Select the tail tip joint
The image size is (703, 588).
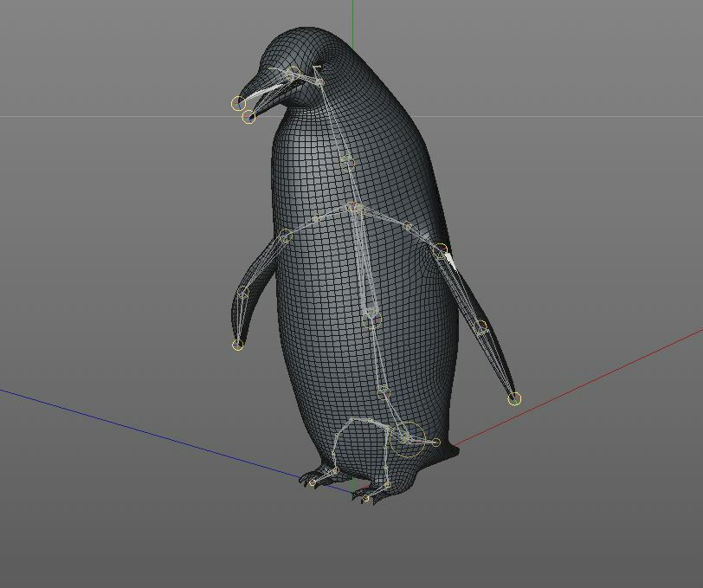[x=436, y=443]
